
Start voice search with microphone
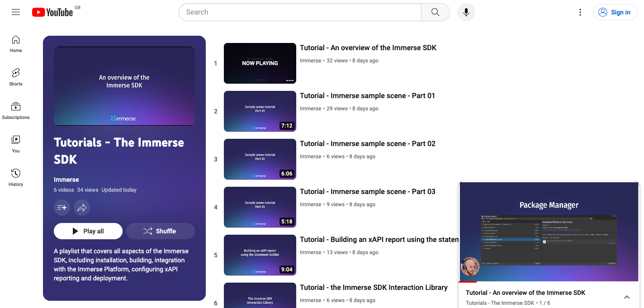tap(466, 12)
